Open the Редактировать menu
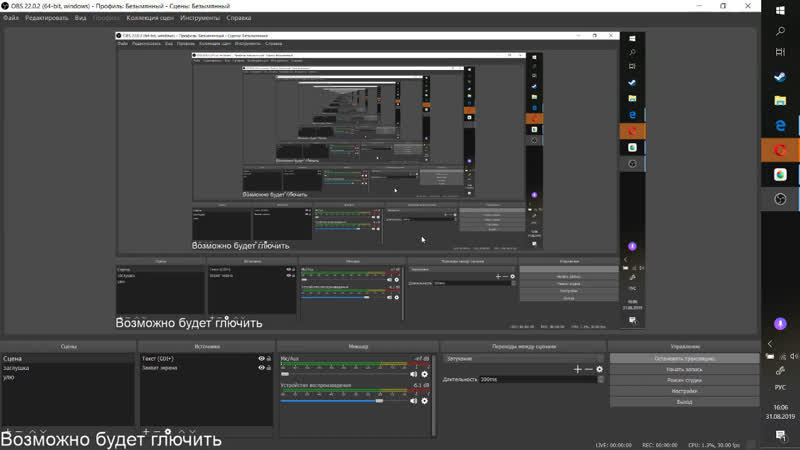The image size is (800, 450). pyautogui.click(x=46, y=18)
